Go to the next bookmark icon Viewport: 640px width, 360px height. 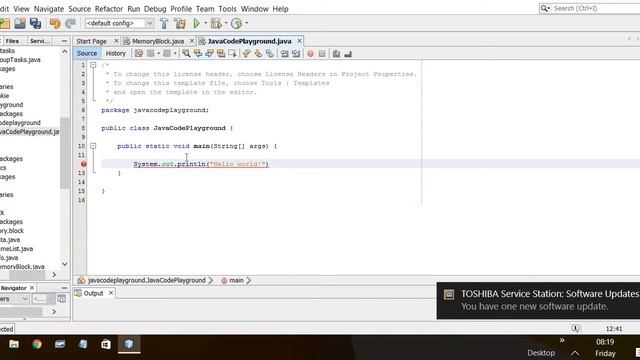pos(258,53)
